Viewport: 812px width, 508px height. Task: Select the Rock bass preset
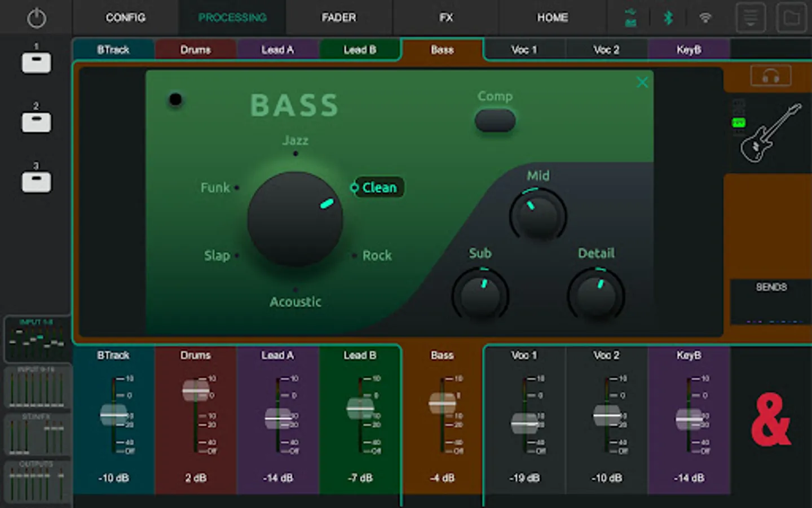point(377,256)
